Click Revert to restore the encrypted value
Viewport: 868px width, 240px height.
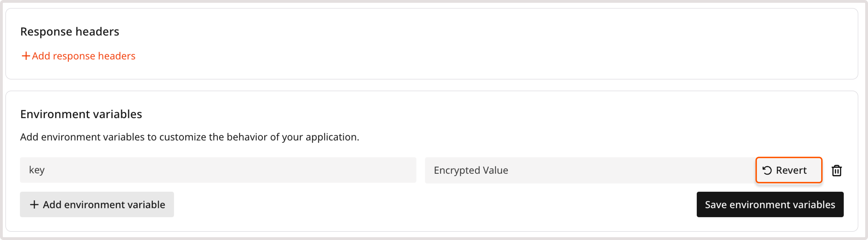tap(789, 170)
